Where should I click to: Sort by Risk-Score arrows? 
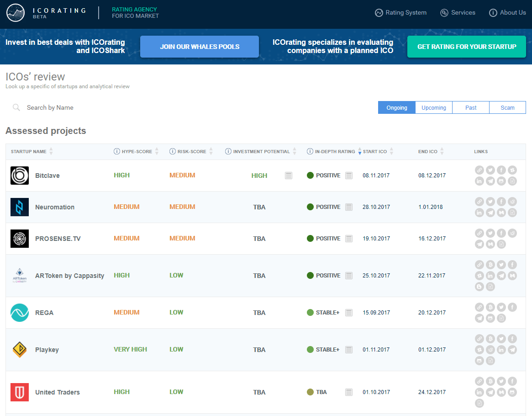coord(211,151)
